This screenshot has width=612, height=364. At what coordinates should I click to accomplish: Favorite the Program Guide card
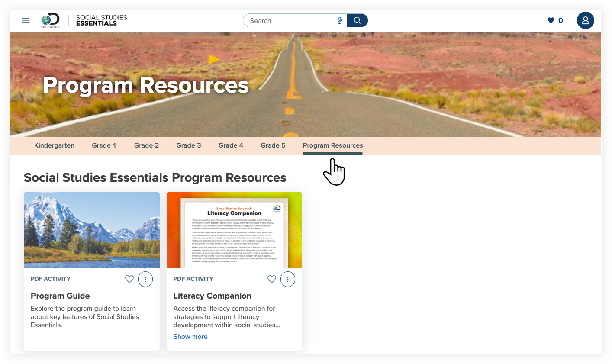[x=129, y=279]
